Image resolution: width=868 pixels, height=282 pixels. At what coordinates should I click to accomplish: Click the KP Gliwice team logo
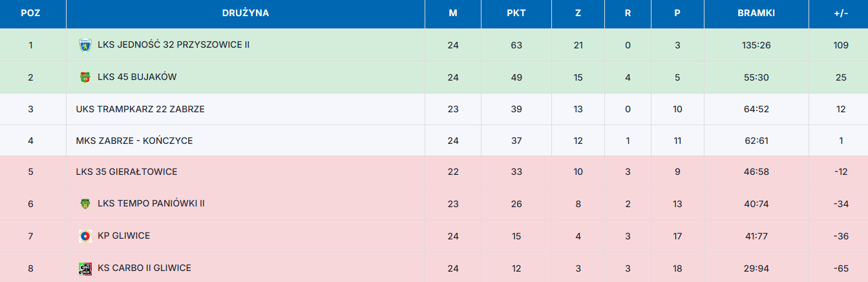85,236
